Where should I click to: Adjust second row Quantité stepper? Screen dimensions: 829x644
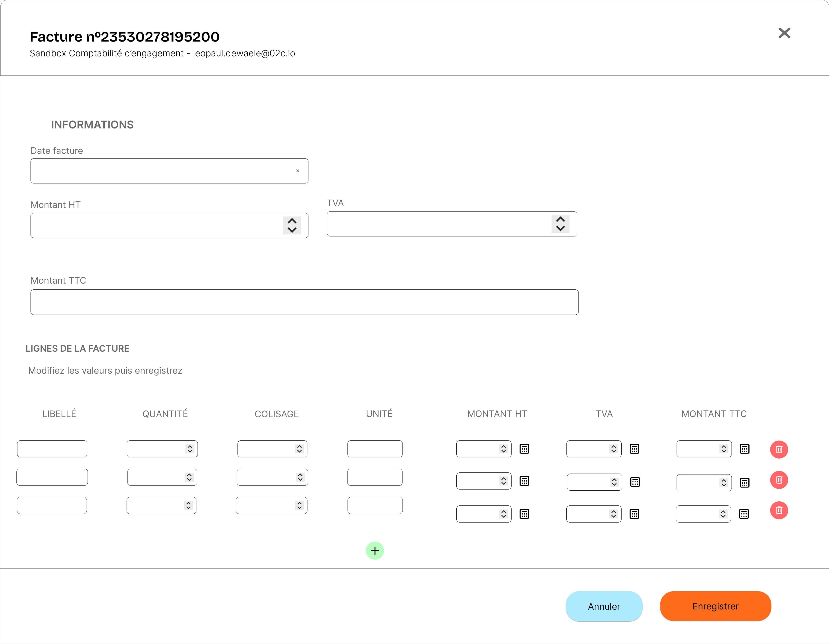pos(189,477)
